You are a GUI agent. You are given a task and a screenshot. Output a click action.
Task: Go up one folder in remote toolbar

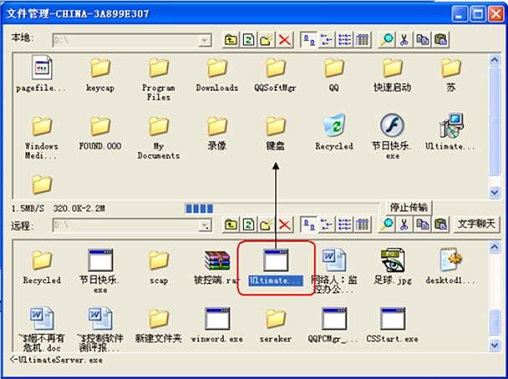point(231,225)
